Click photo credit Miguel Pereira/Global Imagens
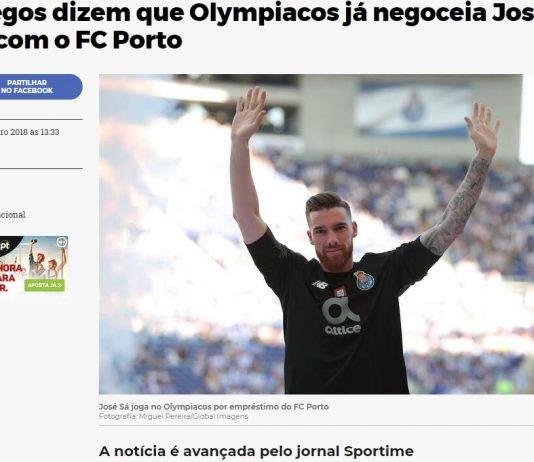 [193, 416]
